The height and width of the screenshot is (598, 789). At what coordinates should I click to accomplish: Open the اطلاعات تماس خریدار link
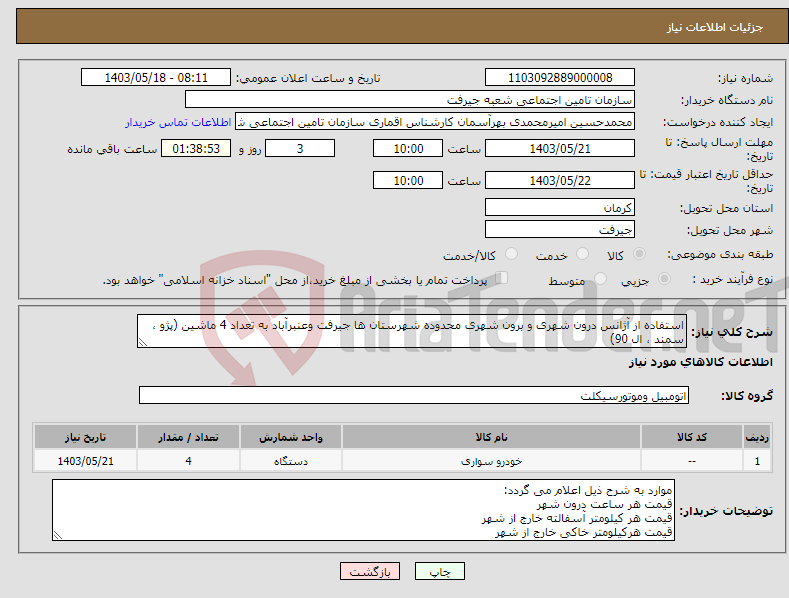(178, 122)
